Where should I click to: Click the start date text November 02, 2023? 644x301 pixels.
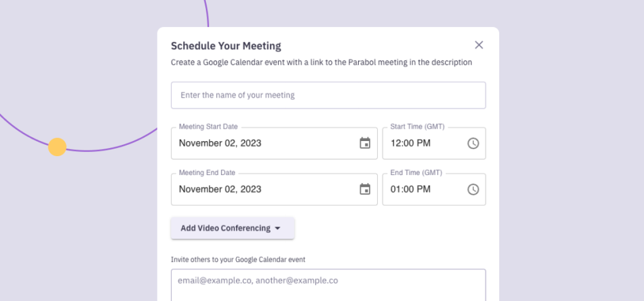pyautogui.click(x=220, y=144)
